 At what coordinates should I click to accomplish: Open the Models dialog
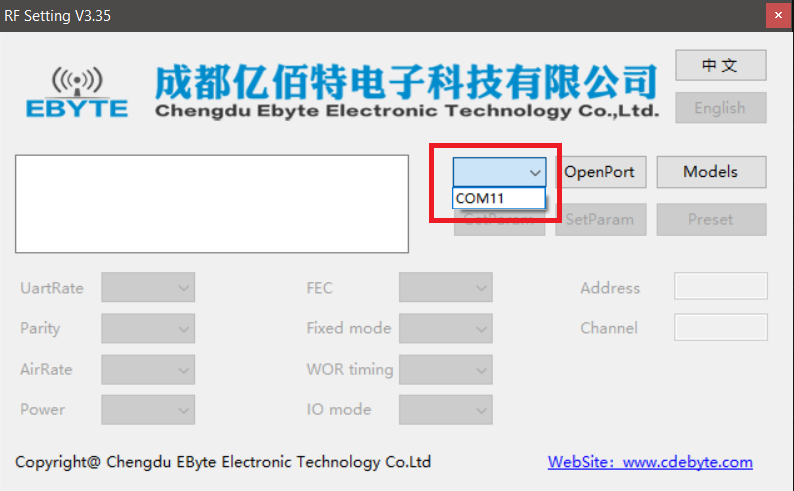pos(711,172)
